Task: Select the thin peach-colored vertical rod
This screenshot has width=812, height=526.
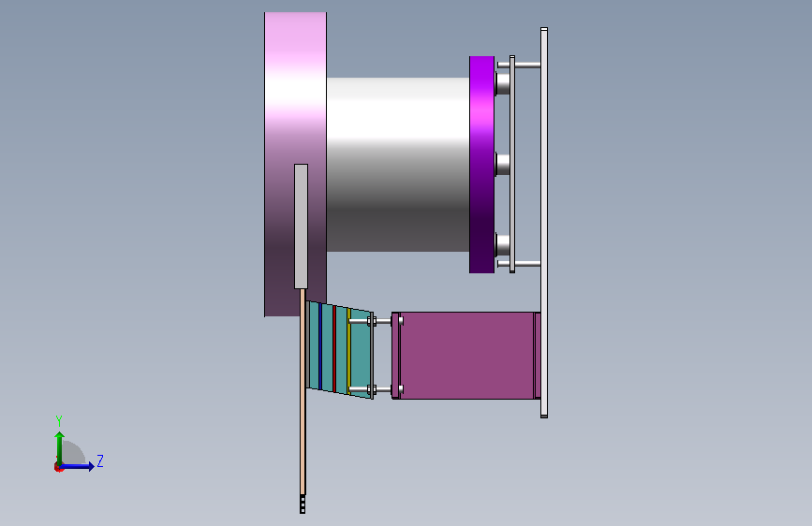Action: [x=303, y=391]
